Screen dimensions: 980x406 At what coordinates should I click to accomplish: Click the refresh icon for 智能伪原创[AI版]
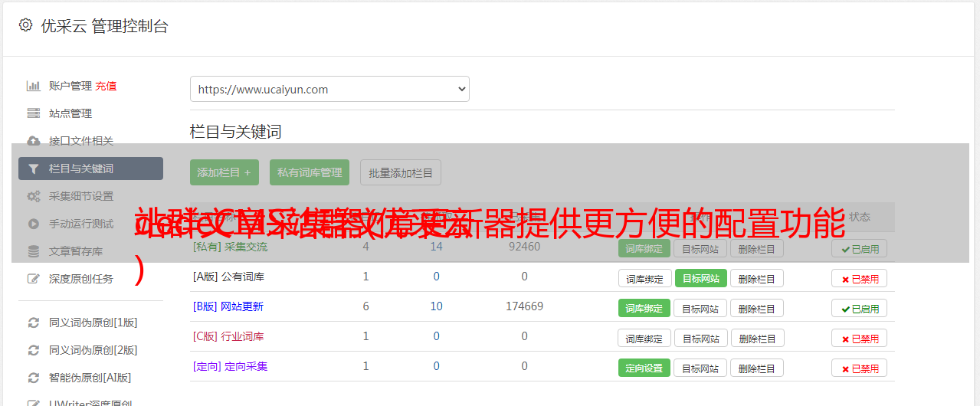pos(33,378)
